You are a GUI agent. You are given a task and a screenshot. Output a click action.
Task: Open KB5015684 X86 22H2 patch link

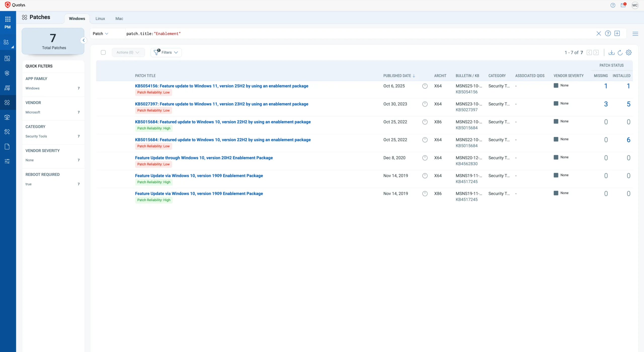(223, 122)
